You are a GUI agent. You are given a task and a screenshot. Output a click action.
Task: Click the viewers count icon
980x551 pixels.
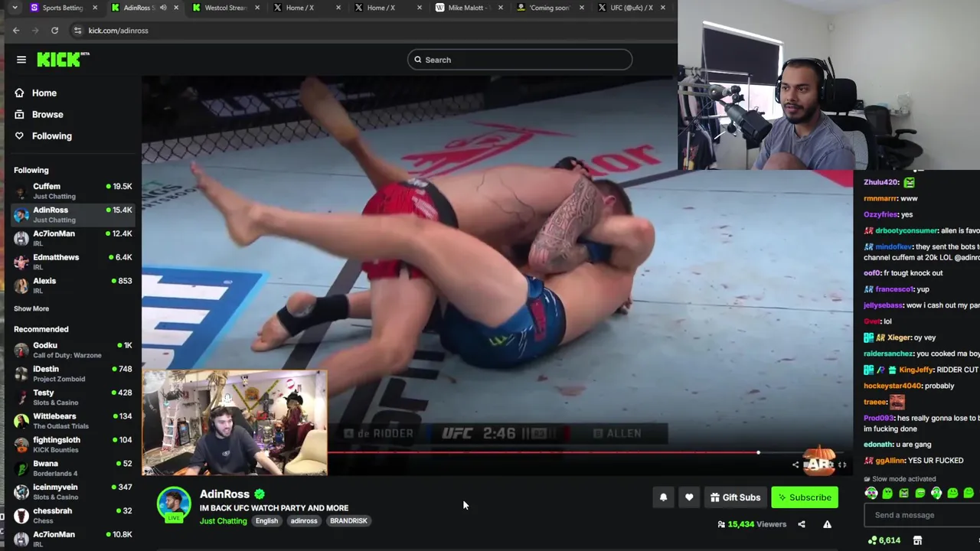[721, 524]
